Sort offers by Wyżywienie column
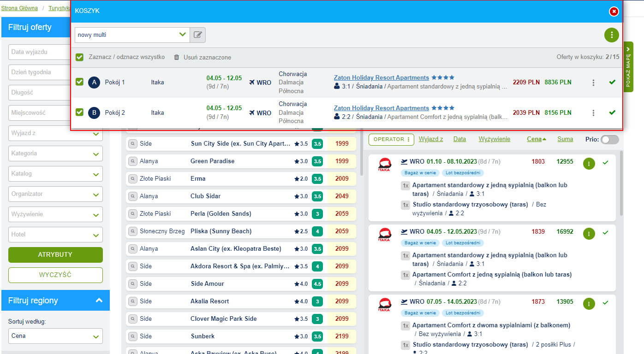The image size is (644, 354). pyautogui.click(x=494, y=139)
